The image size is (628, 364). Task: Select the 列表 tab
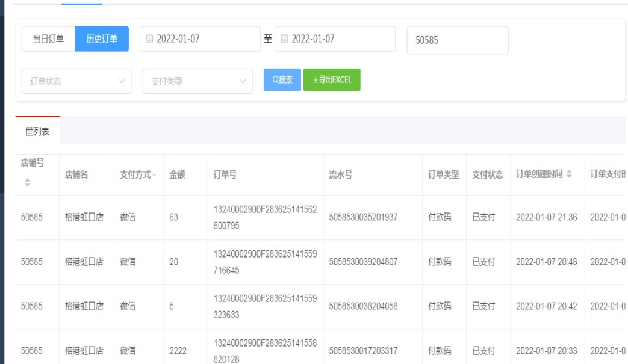click(x=37, y=131)
